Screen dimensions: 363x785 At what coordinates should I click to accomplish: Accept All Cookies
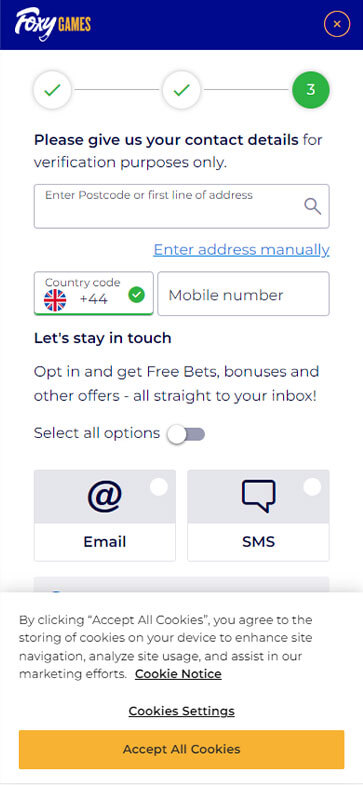point(182,749)
